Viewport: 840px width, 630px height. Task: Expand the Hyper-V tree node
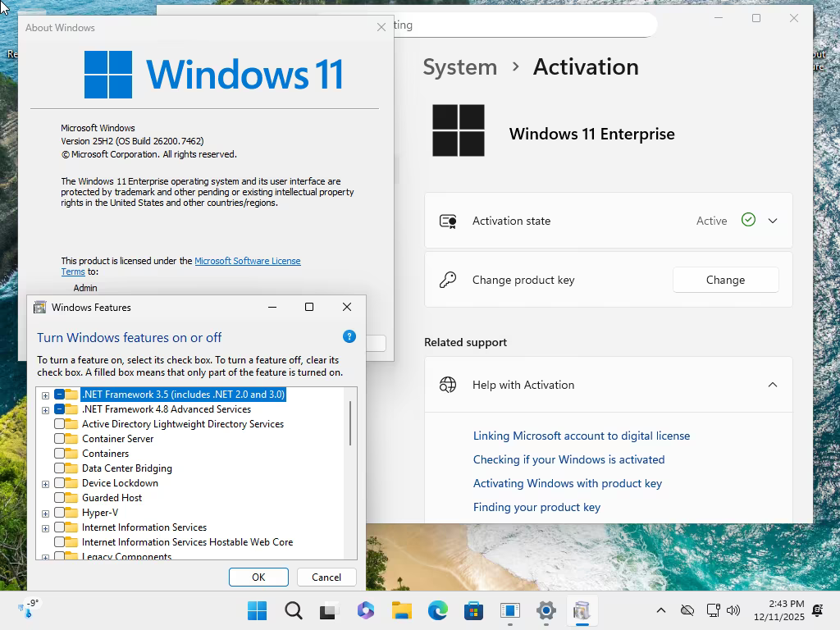point(46,514)
